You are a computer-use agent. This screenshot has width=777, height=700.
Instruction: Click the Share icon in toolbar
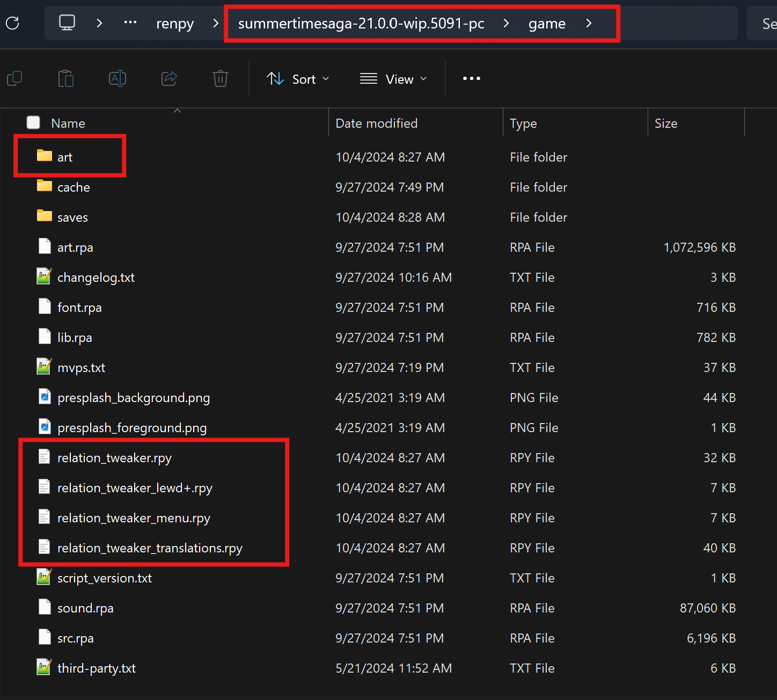coord(169,79)
